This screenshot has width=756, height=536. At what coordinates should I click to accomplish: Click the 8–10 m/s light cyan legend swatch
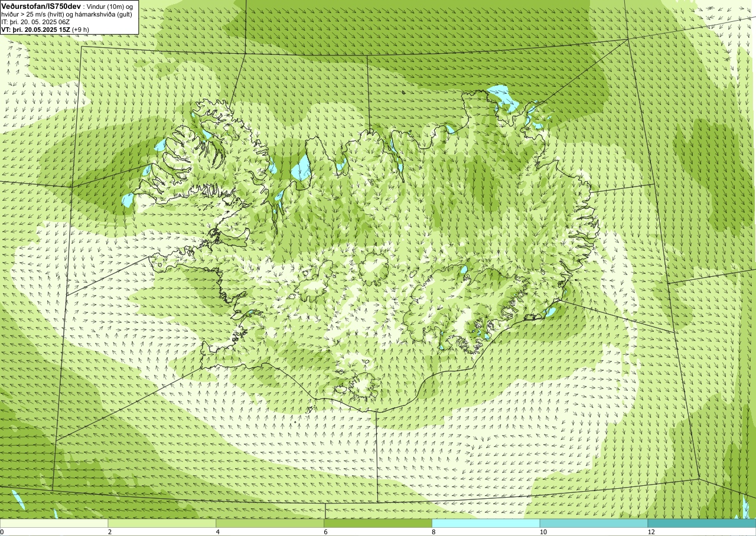pos(486,523)
